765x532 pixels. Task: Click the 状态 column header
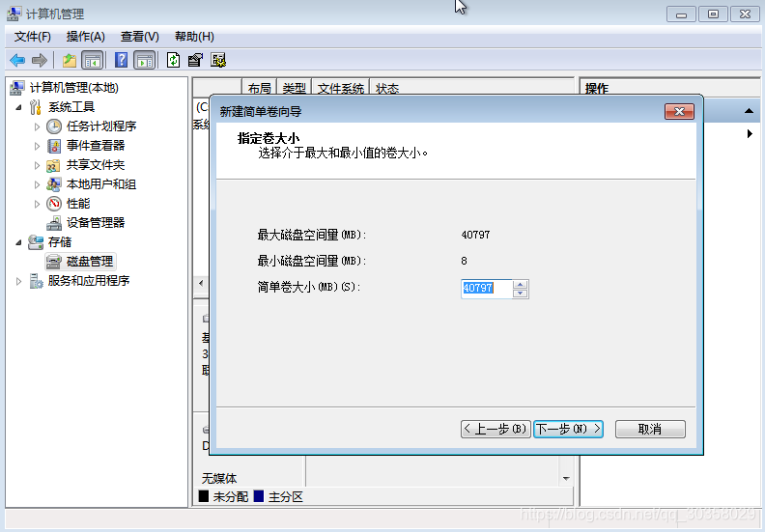tap(387, 88)
